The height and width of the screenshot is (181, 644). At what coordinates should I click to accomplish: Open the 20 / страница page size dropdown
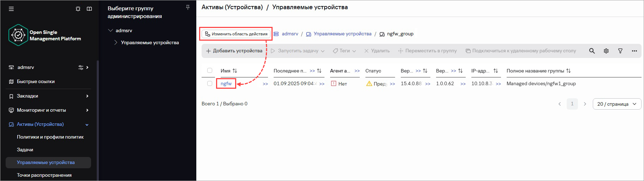[x=617, y=104]
